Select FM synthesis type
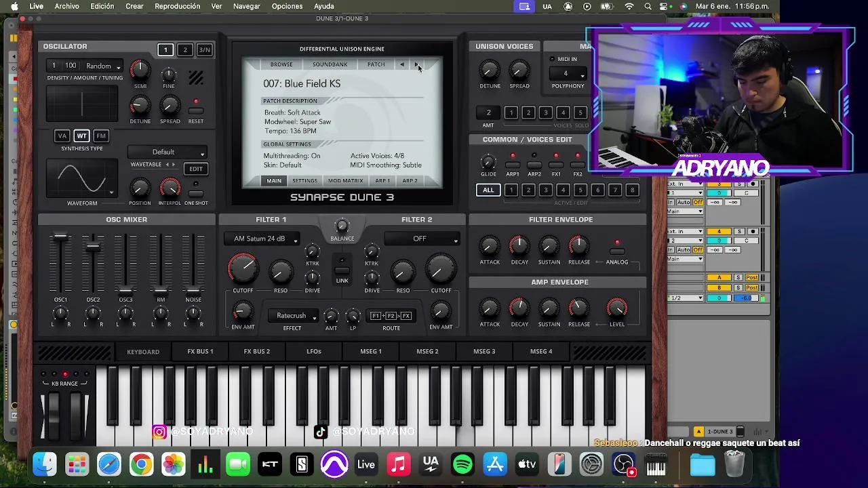 pyautogui.click(x=101, y=136)
